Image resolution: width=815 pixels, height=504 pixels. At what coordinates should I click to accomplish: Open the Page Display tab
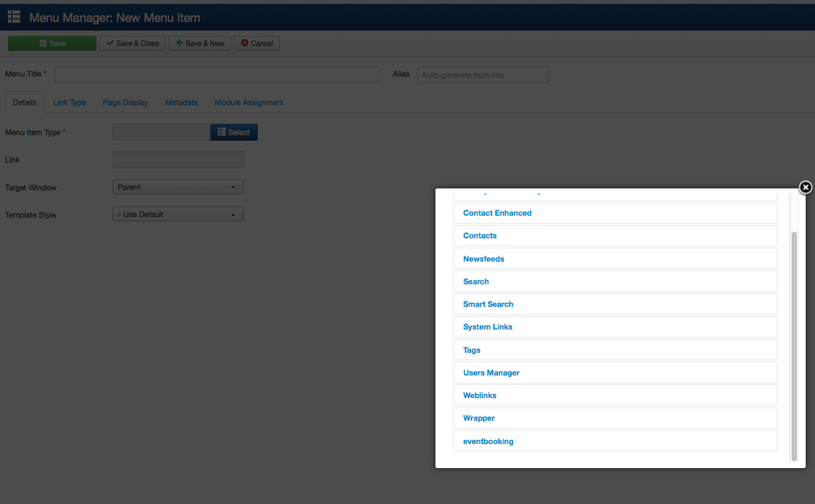125,103
